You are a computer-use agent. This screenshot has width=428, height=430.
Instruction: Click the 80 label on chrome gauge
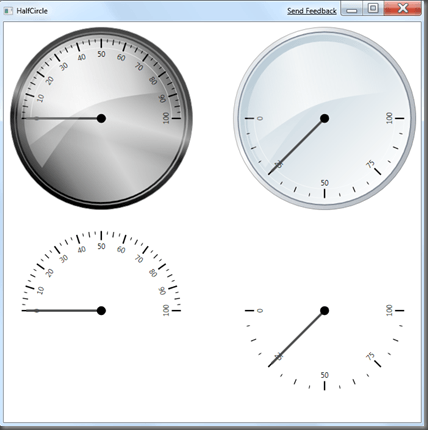(x=153, y=81)
